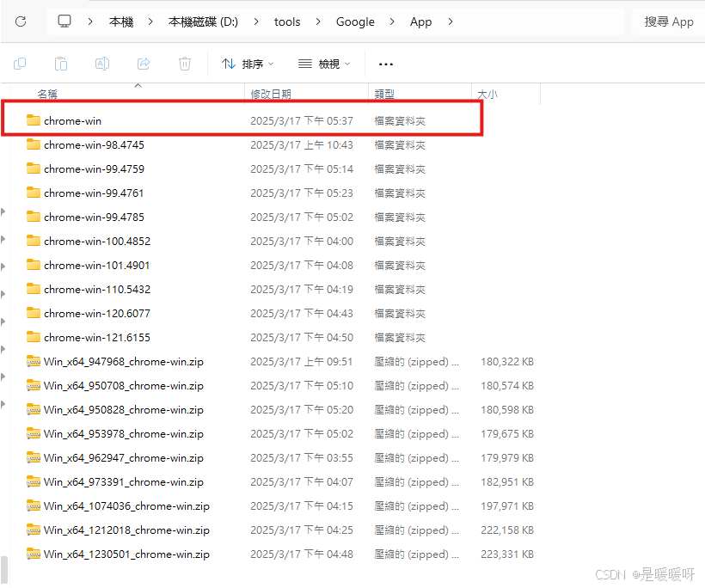Screen dimensions: 705x588
Task: Expand chevron after 本機 in breadcrumb
Action: click(x=150, y=21)
